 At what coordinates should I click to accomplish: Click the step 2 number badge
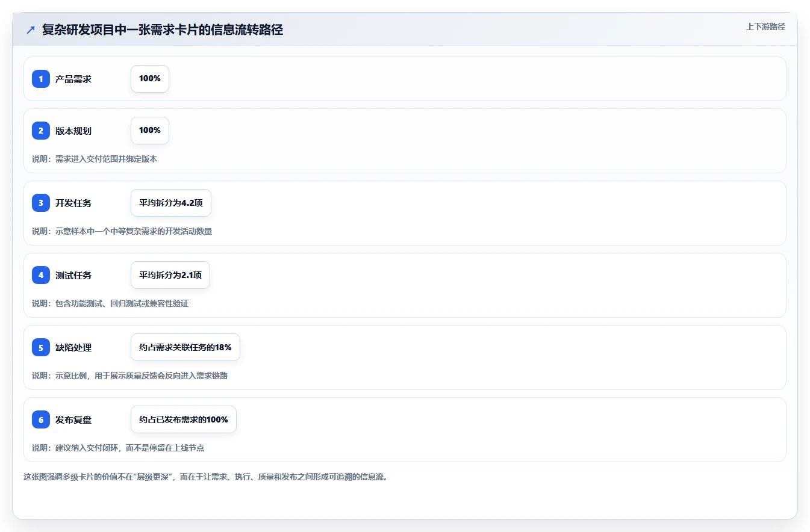click(41, 131)
